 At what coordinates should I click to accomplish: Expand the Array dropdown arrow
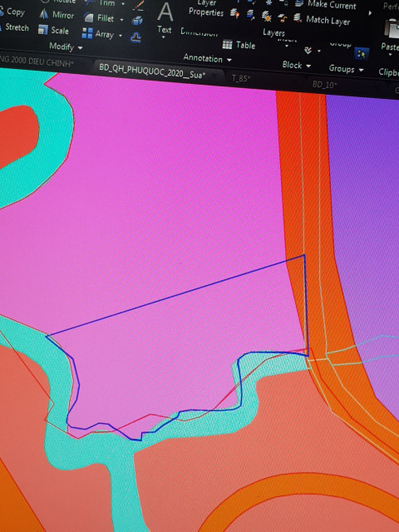tap(120, 35)
